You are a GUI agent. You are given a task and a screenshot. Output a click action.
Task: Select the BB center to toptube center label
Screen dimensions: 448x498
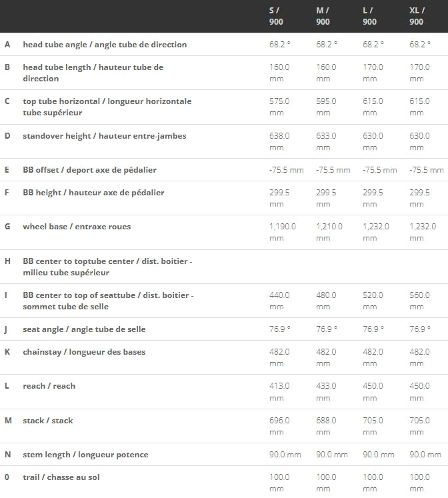[107, 267]
